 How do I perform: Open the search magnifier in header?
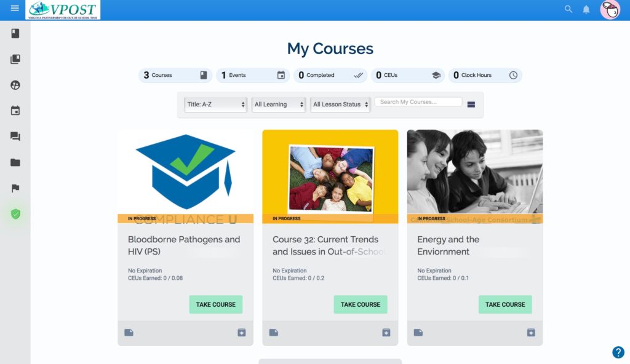[x=568, y=9]
